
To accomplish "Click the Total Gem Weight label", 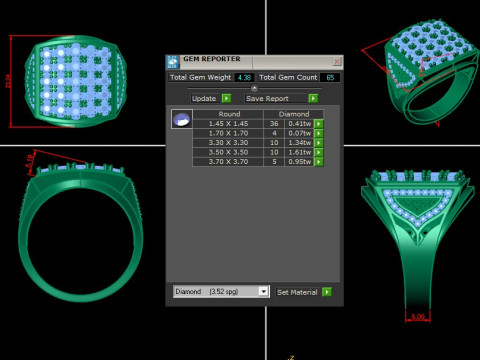I will [200, 77].
